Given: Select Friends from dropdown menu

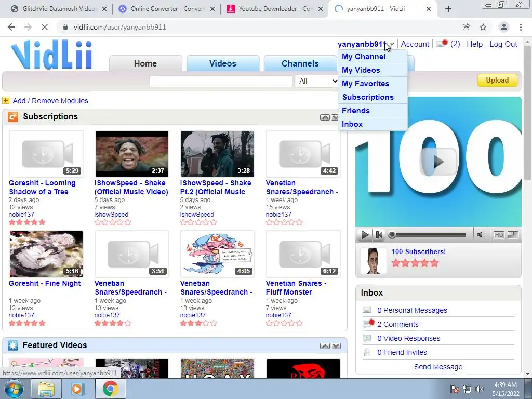Looking at the screenshot, I should click(373, 111).
